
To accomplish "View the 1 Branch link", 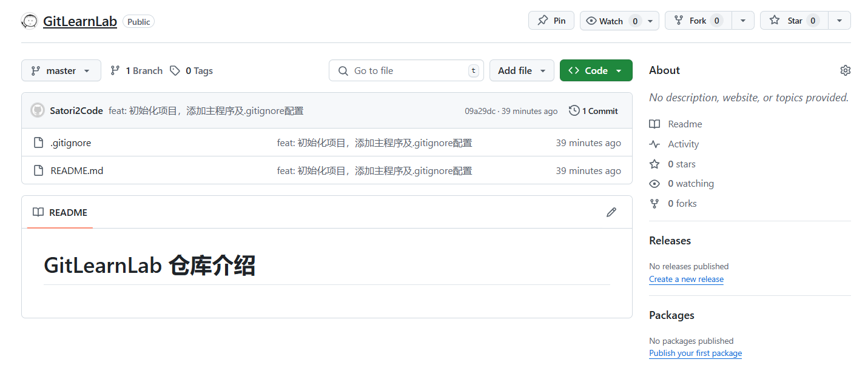I will pos(136,71).
